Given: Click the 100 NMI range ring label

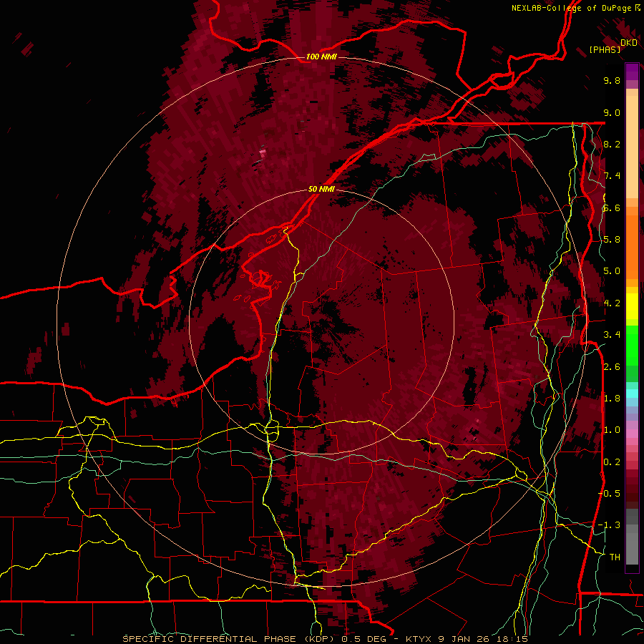Looking at the screenshot, I should (321, 57).
